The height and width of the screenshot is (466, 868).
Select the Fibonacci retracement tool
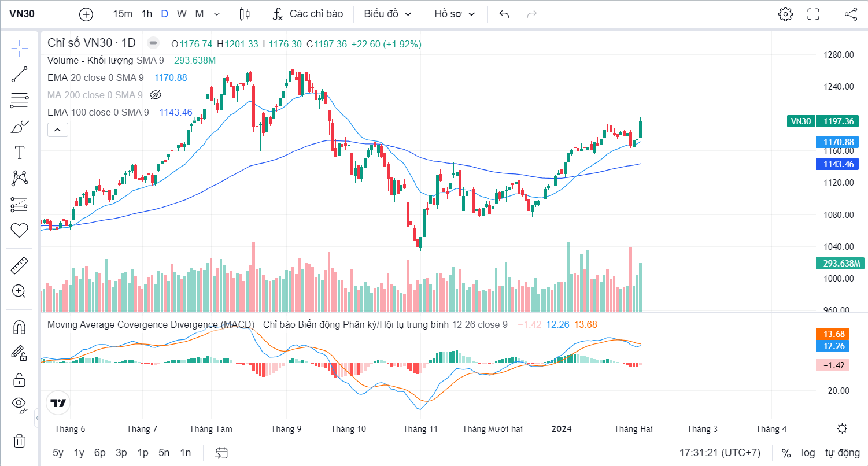click(x=20, y=101)
